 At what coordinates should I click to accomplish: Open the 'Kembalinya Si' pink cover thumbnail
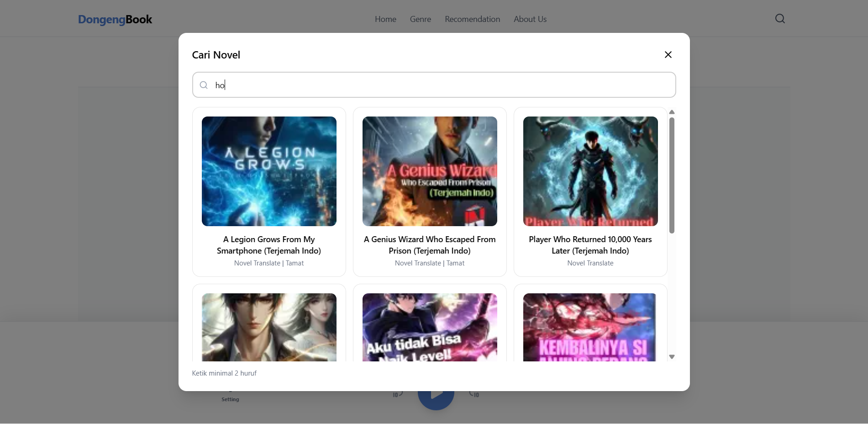coord(590,327)
